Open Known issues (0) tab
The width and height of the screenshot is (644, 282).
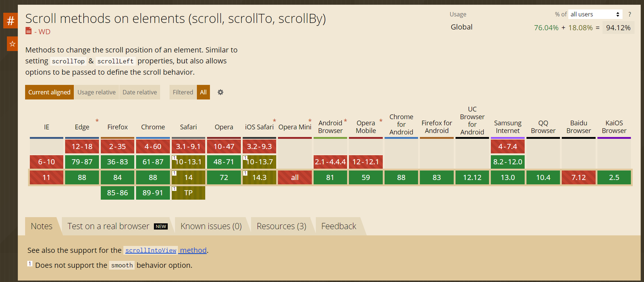(211, 226)
